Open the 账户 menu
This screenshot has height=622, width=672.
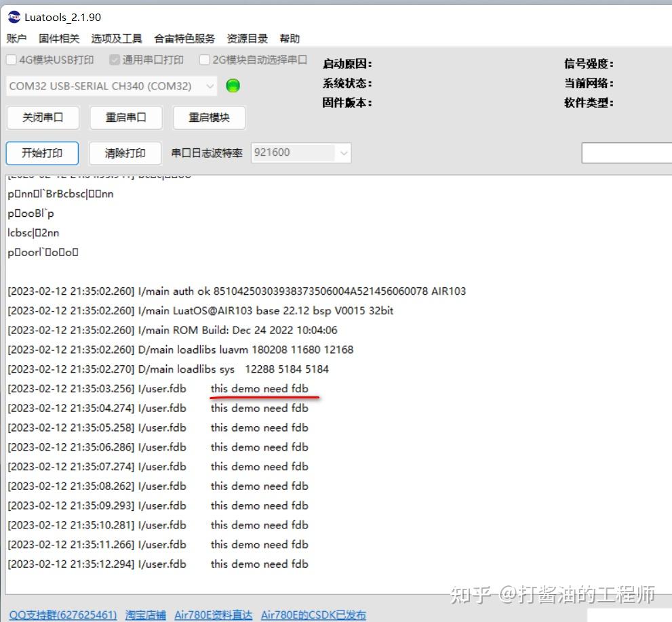[x=16, y=39]
